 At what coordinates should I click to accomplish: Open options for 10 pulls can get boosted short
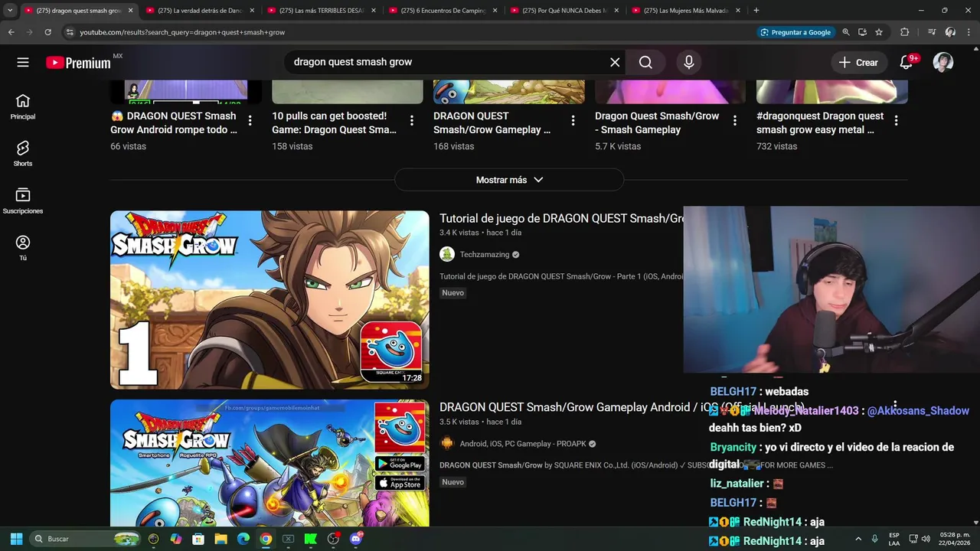(x=412, y=120)
